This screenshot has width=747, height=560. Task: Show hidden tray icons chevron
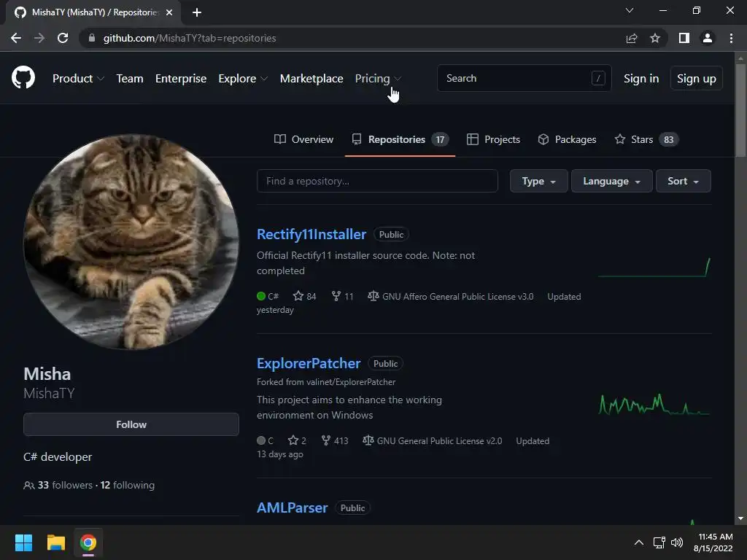tap(639, 542)
